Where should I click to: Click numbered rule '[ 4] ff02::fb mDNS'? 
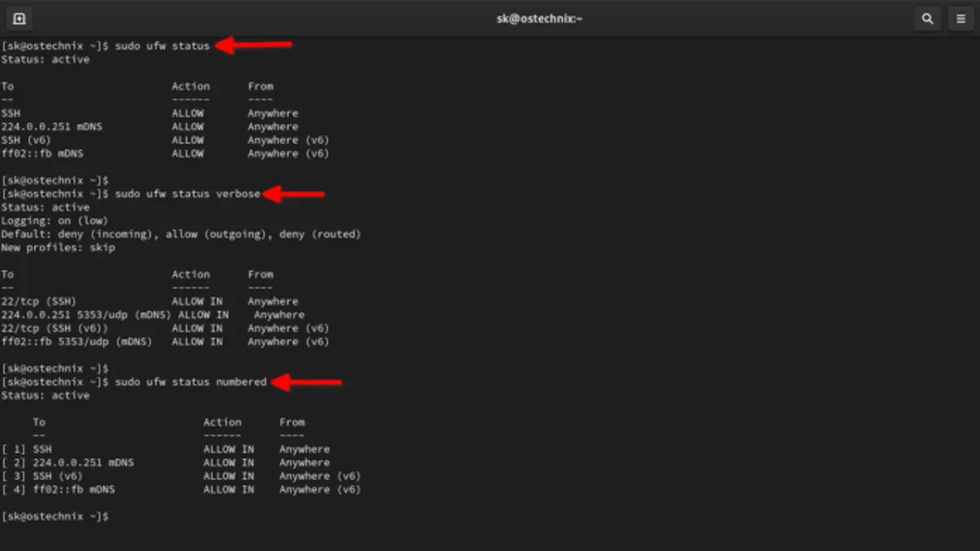click(x=180, y=489)
